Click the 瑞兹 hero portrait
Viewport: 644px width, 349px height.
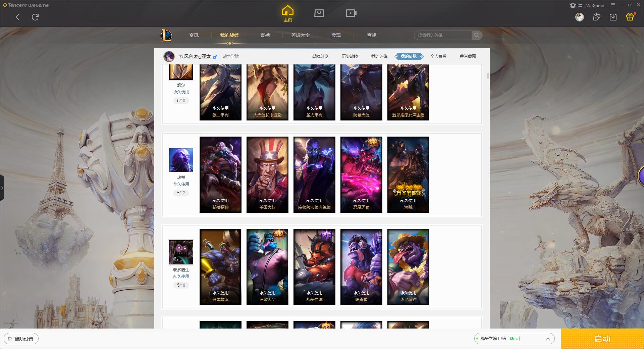181,160
